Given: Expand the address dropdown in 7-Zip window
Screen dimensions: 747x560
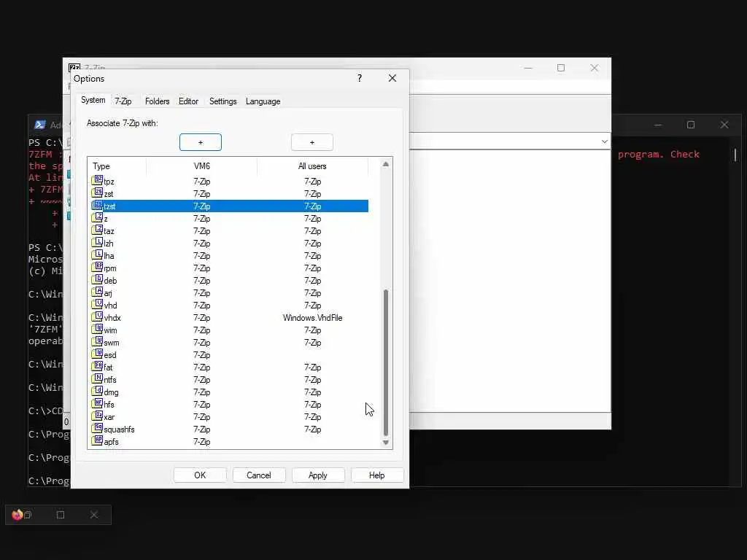Looking at the screenshot, I should point(604,141).
